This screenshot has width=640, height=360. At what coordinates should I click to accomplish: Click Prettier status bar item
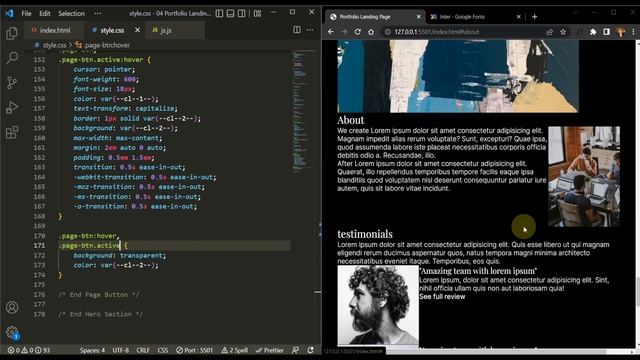[269, 350]
